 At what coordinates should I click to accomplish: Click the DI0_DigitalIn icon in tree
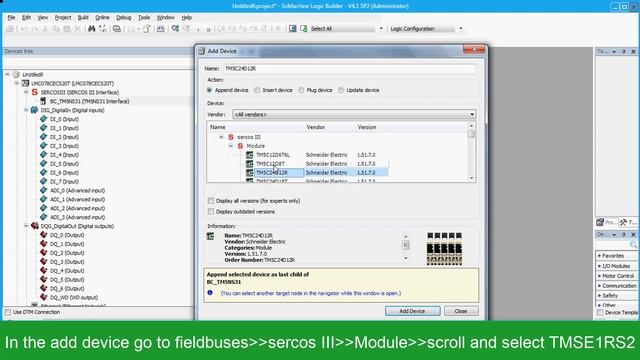click(35, 110)
